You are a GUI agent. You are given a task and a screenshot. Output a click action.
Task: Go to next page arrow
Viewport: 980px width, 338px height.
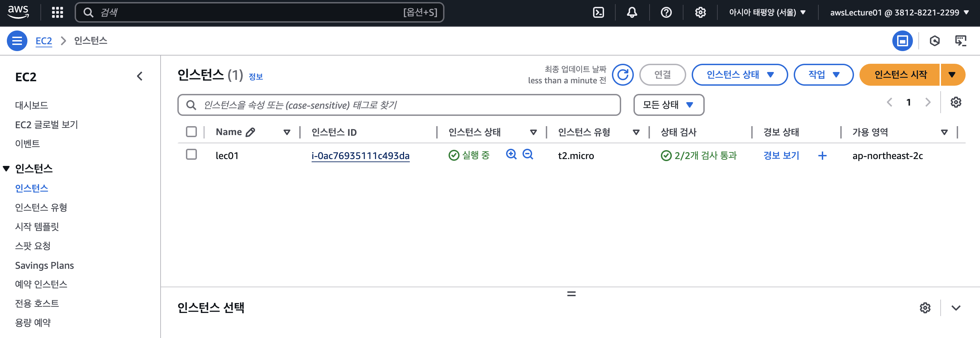click(928, 102)
